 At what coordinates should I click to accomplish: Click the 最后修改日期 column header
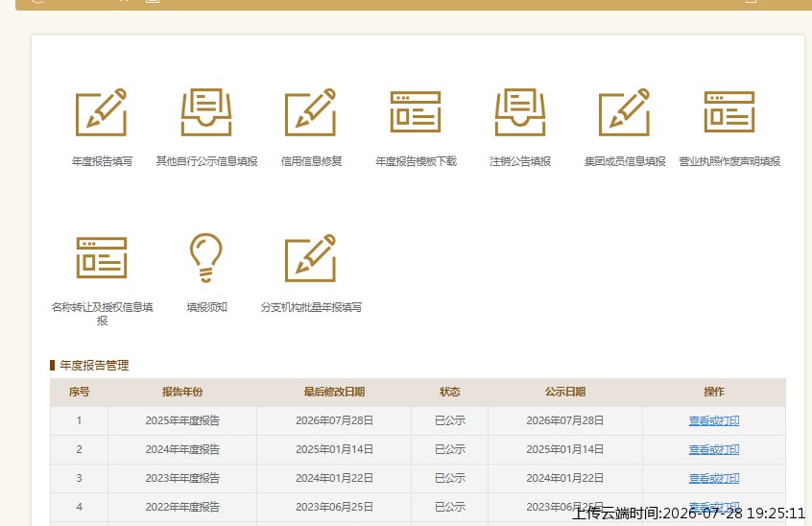coord(334,392)
